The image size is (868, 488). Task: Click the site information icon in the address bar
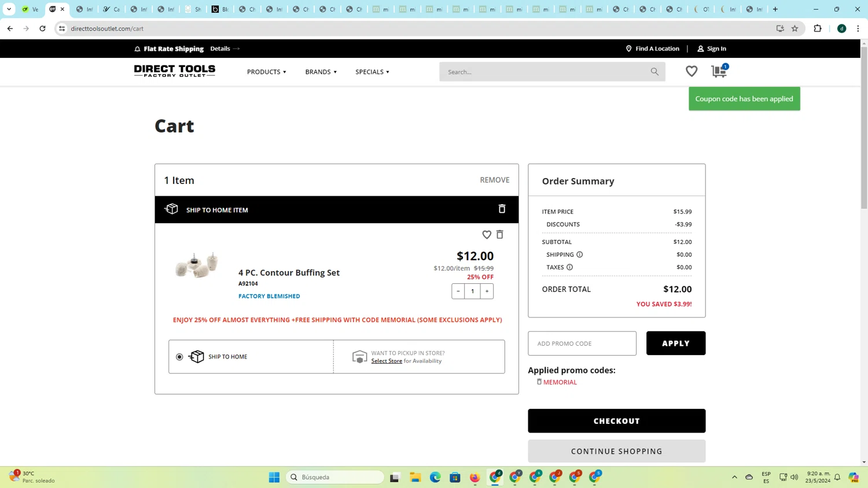[62, 28]
